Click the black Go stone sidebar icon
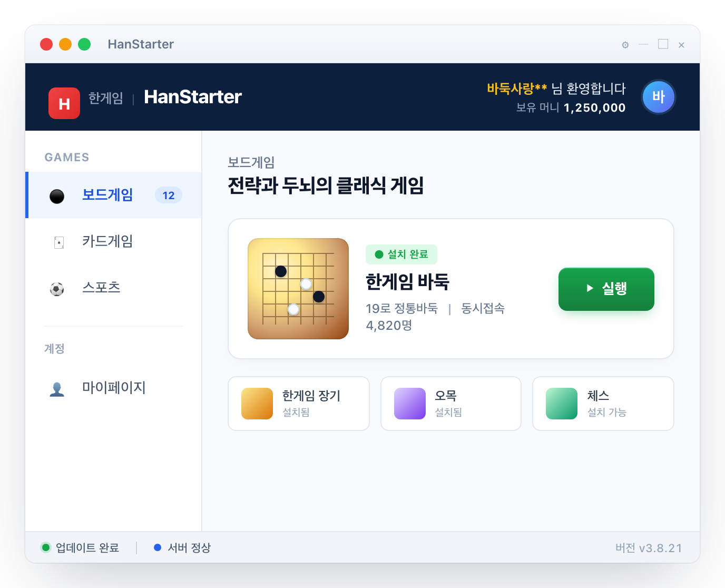The width and height of the screenshot is (725, 588). 57,196
